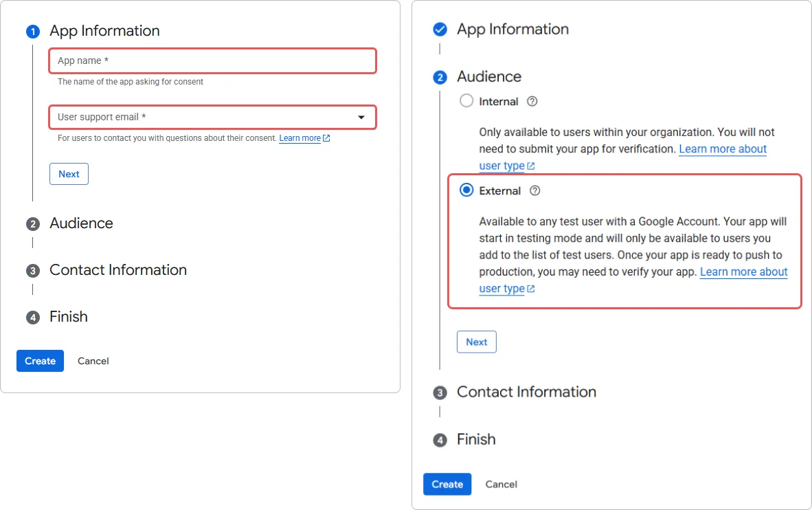This screenshot has width=812, height=510.
Task: Open the "Learn more about user type" link
Action: 744,272
